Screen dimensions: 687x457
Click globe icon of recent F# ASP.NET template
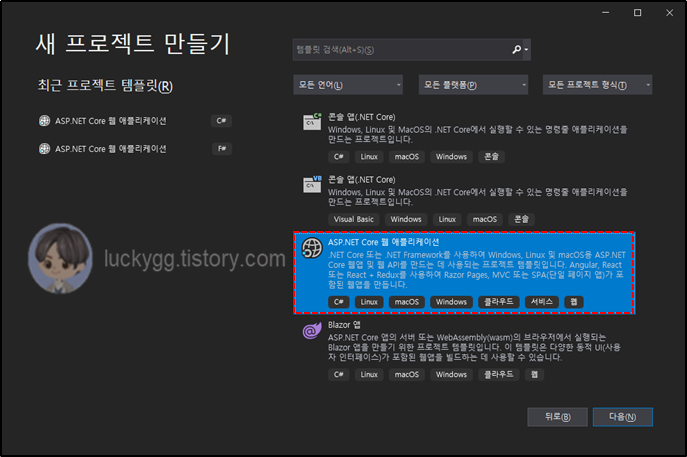(x=44, y=149)
